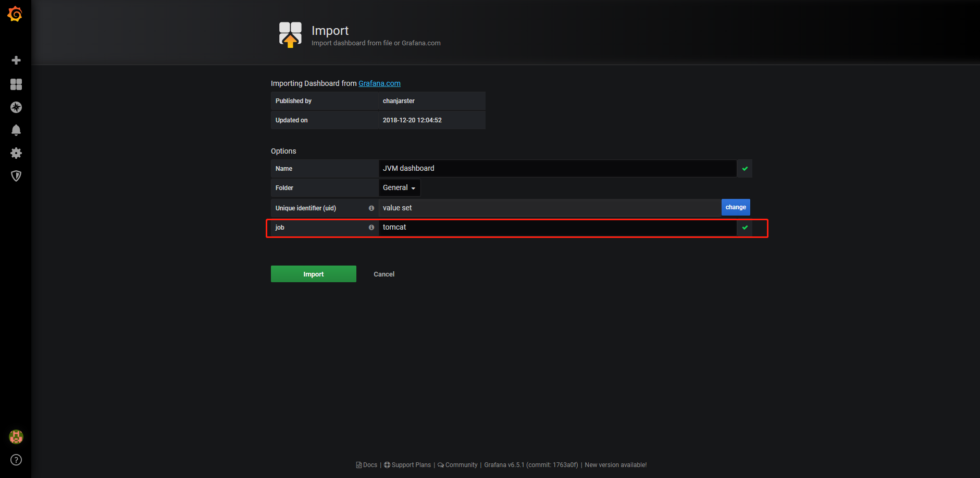Click the Grafana v6.5.1 version text

coord(531,465)
